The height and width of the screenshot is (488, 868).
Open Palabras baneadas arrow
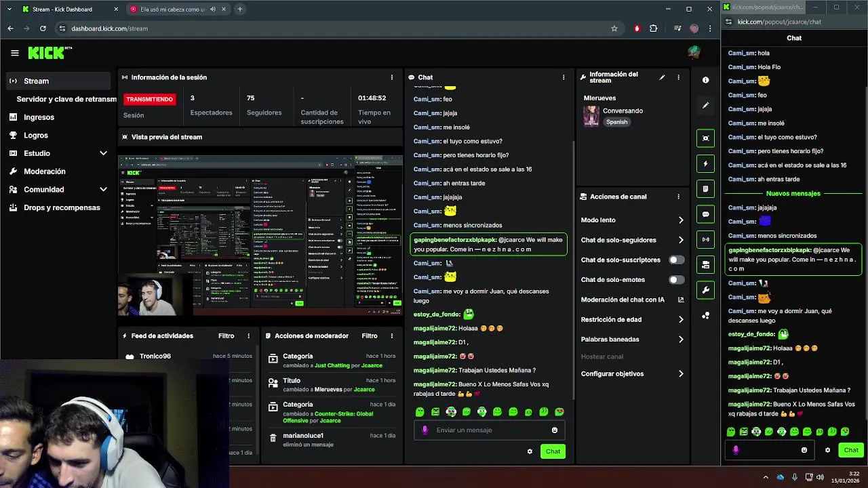tap(681, 340)
